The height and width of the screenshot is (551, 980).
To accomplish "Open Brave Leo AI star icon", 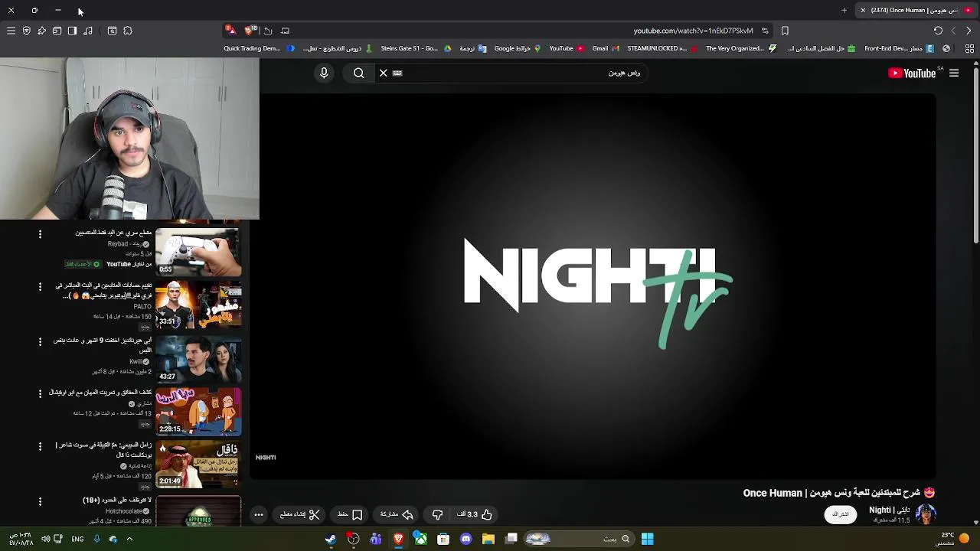I will (x=41, y=31).
